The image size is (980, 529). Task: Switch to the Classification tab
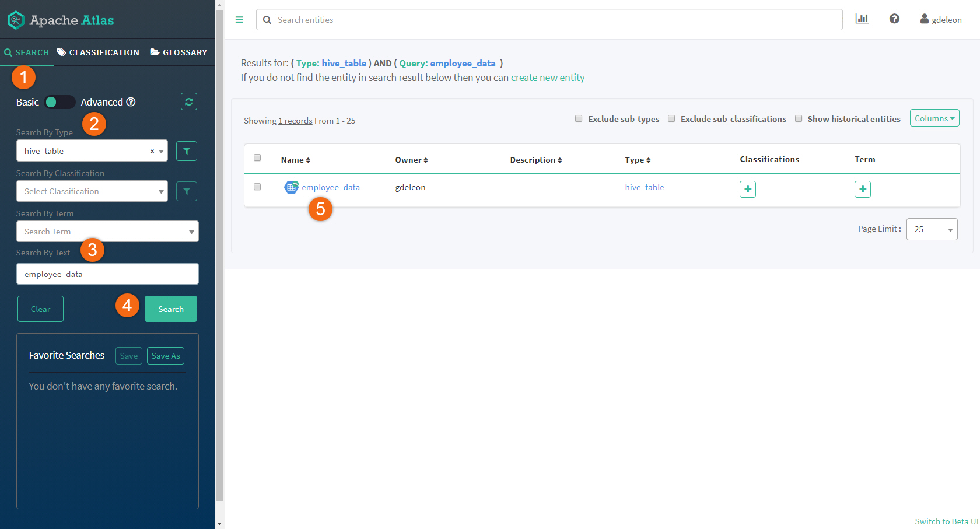98,52
